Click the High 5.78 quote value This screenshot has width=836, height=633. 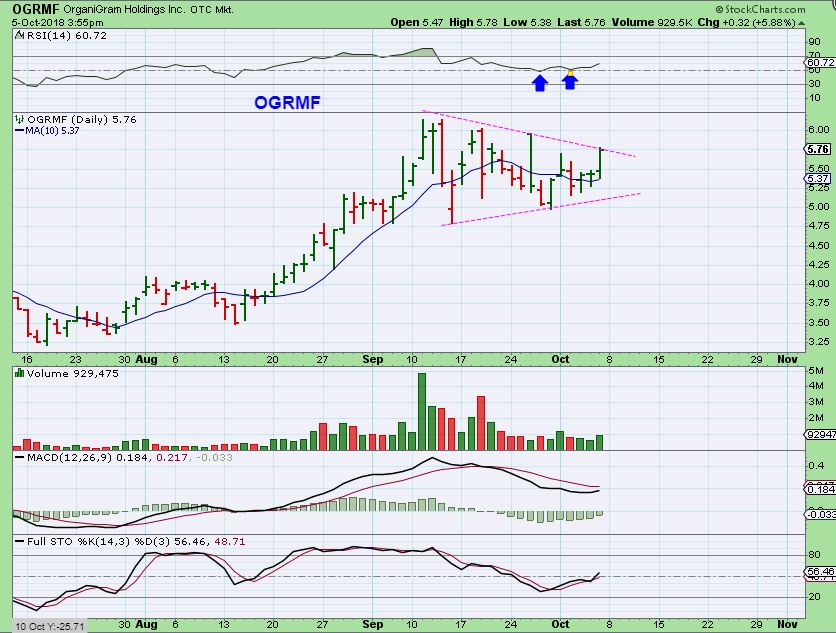[473, 22]
